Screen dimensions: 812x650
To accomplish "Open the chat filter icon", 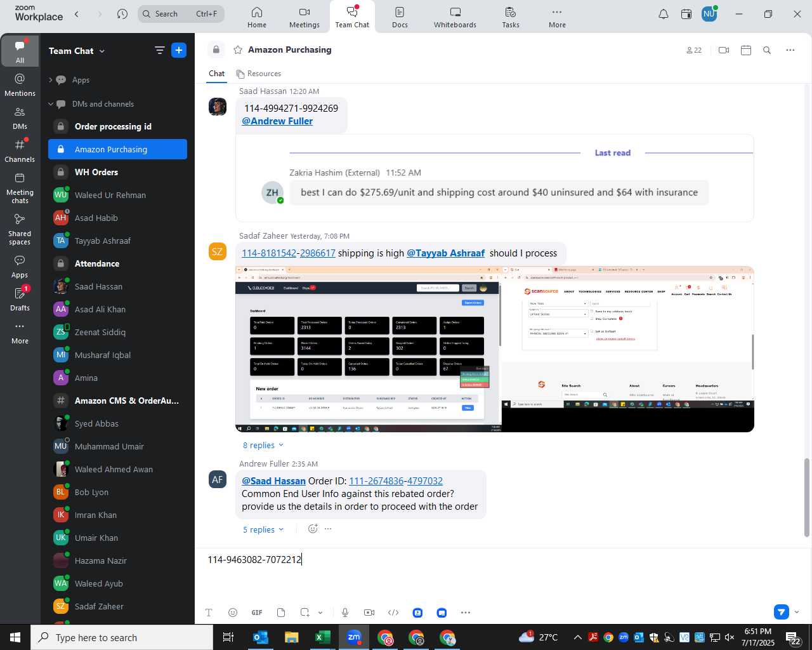I will (x=160, y=51).
